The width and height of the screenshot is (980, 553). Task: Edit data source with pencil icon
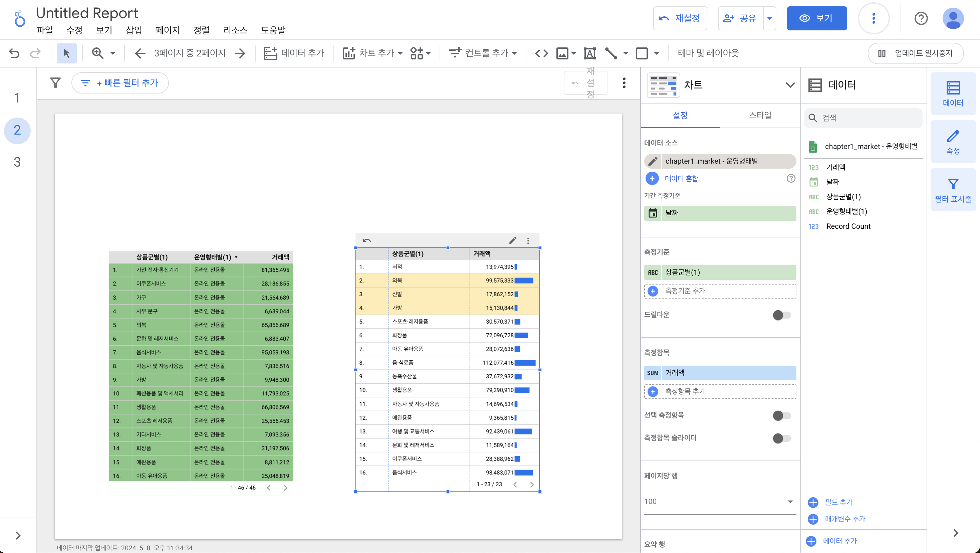point(653,161)
